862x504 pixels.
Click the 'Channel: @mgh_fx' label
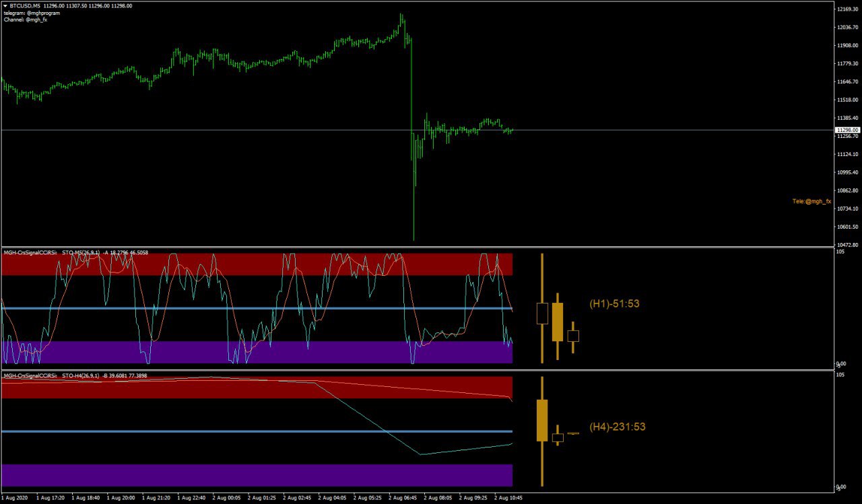[25, 20]
